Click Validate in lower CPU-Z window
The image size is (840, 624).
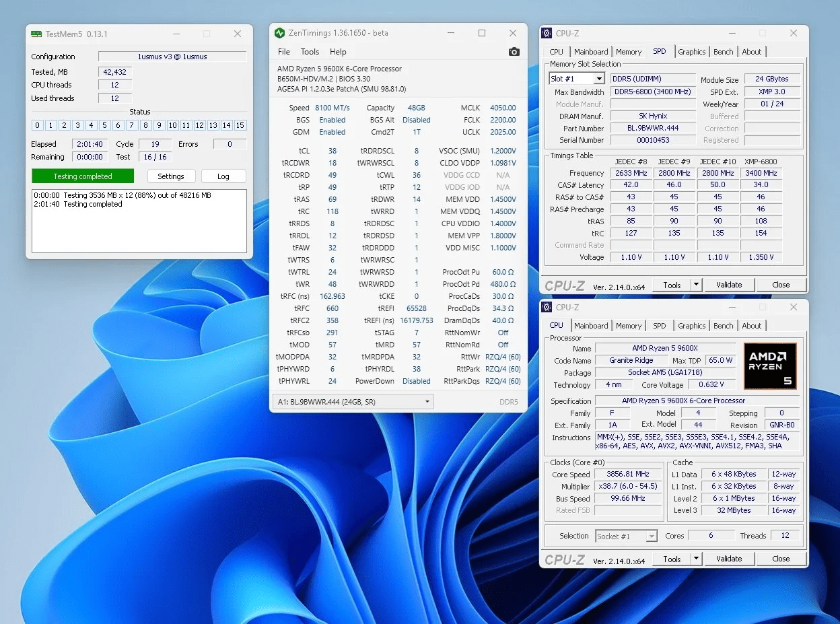[729, 559]
